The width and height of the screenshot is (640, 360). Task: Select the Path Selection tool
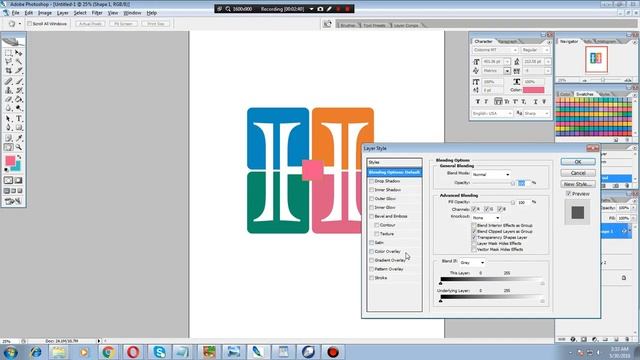(9, 119)
